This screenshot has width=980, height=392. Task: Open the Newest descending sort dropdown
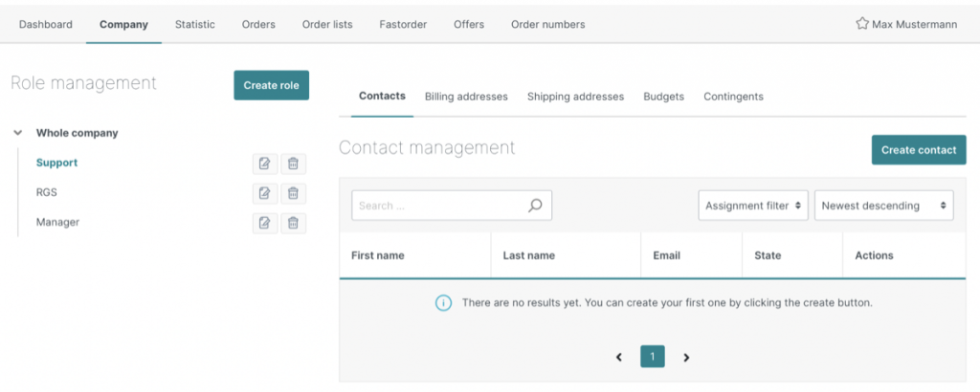coord(883,206)
